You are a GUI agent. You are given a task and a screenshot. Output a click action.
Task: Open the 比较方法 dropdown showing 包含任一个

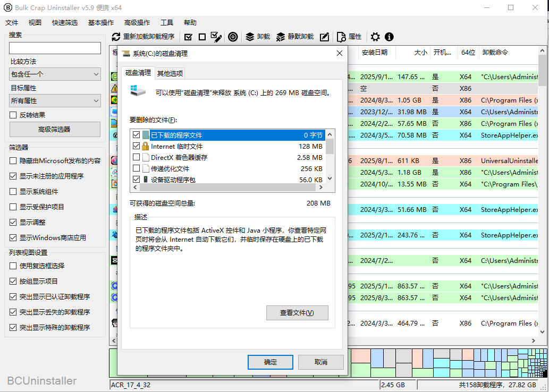[x=54, y=74]
